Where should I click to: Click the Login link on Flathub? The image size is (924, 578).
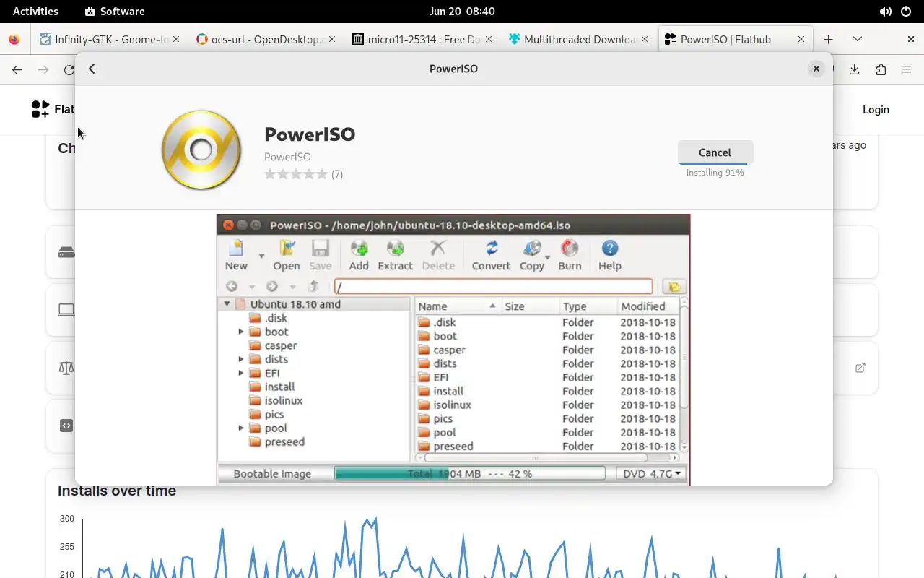(876, 110)
